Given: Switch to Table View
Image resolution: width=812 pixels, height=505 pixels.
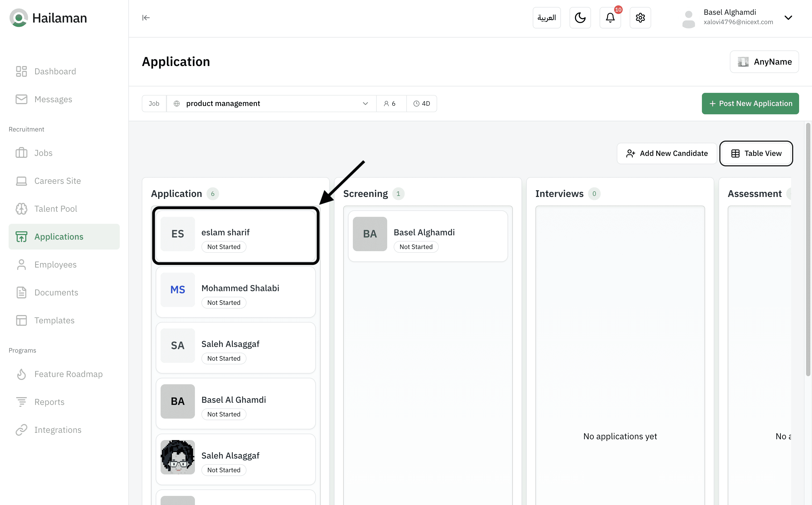Looking at the screenshot, I should tap(756, 153).
